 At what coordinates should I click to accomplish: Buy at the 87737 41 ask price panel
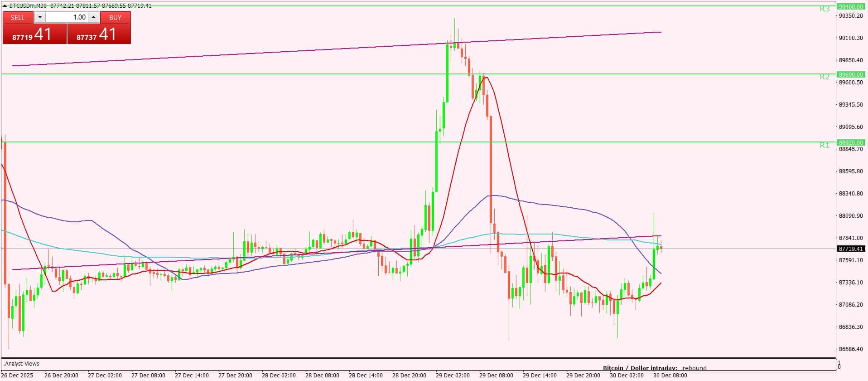(x=99, y=34)
